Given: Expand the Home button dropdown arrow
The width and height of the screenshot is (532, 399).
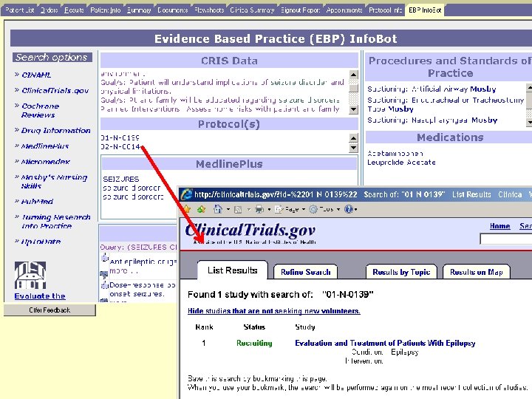Looking at the screenshot, I should tap(228, 209).
